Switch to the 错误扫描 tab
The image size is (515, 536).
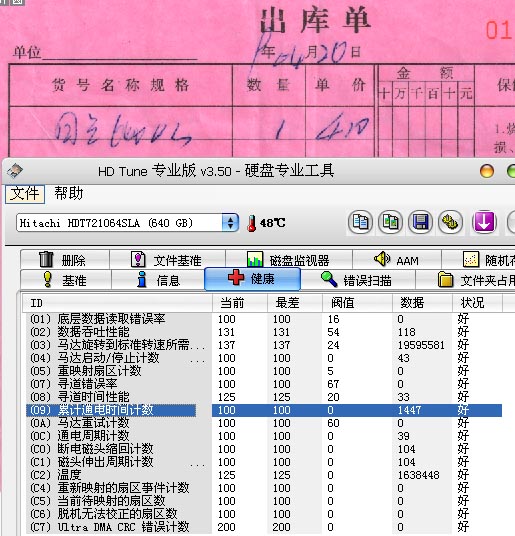point(358,280)
